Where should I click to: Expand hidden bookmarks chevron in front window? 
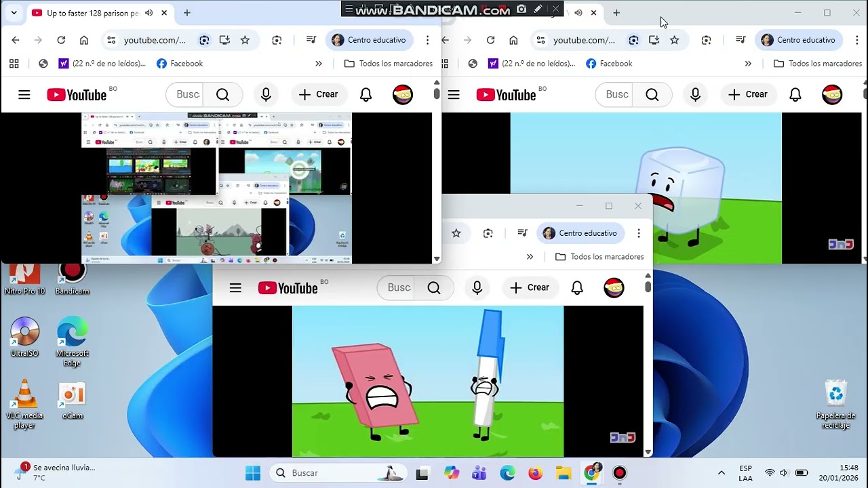pyautogui.click(x=530, y=257)
